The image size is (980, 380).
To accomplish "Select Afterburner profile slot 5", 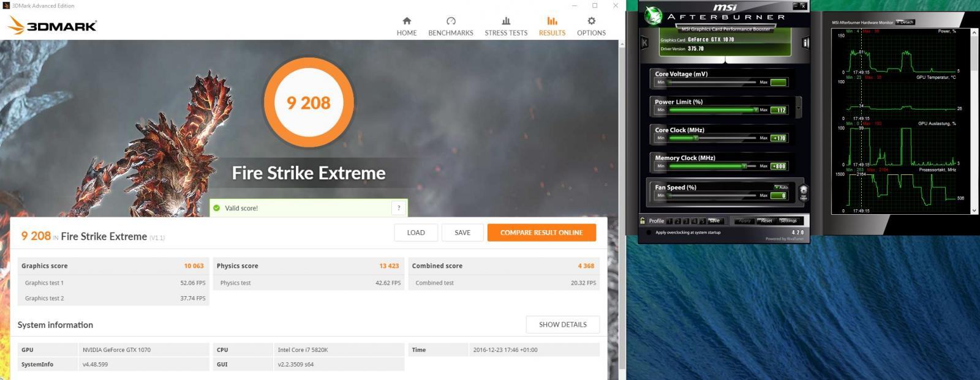I will click(703, 221).
